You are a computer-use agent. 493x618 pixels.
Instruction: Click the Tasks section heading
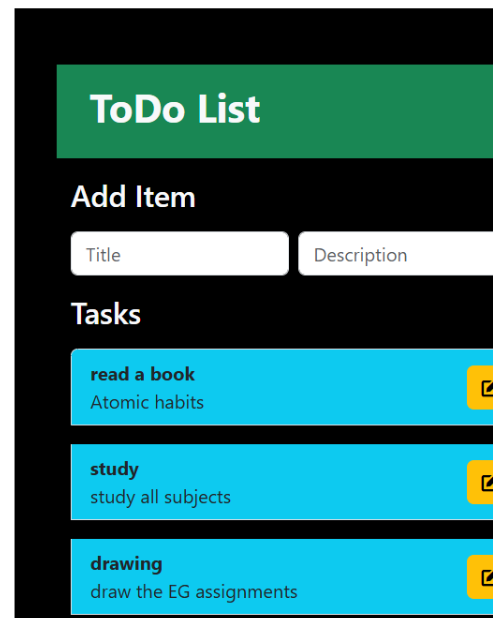tap(106, 314)
